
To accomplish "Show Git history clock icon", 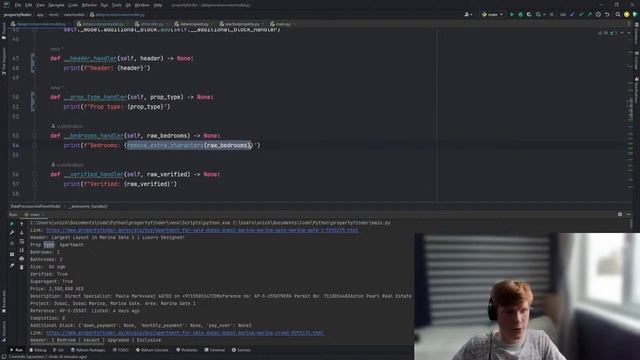I will 598,14.
